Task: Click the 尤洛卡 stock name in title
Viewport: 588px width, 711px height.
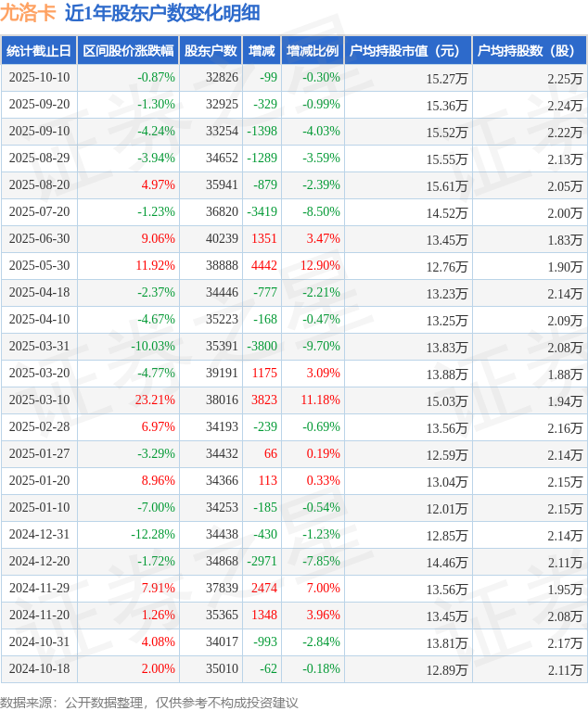Action: click(28, 13)
